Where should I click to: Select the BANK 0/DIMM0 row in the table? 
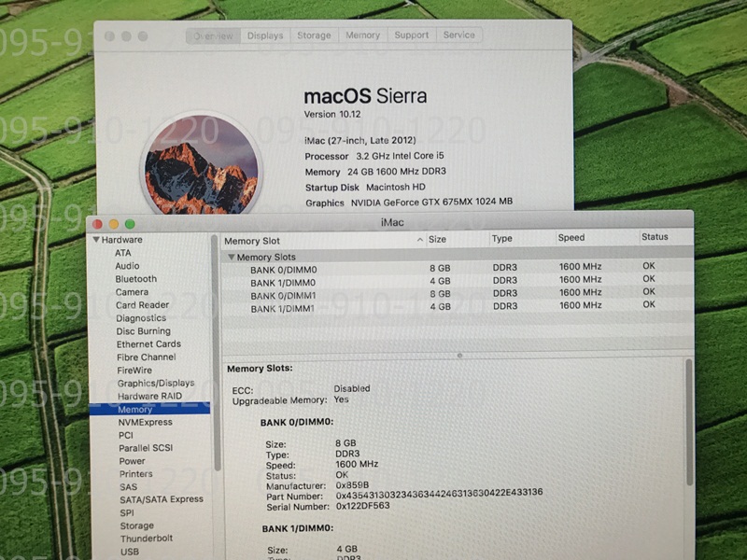(457, 269)
